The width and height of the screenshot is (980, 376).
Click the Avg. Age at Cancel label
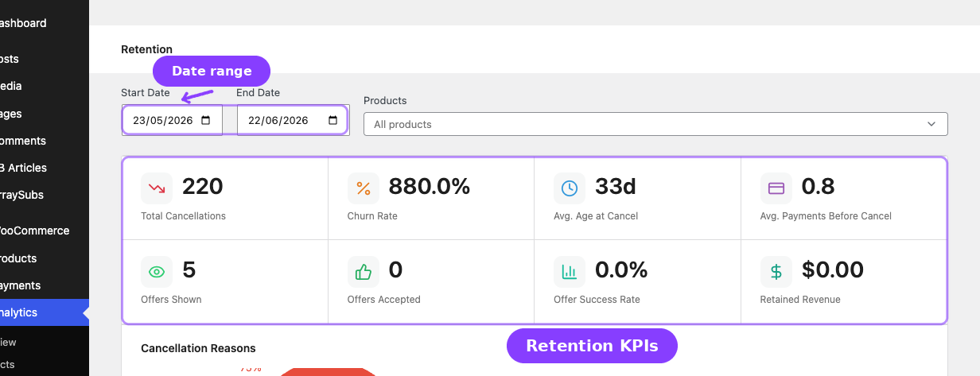596,216
